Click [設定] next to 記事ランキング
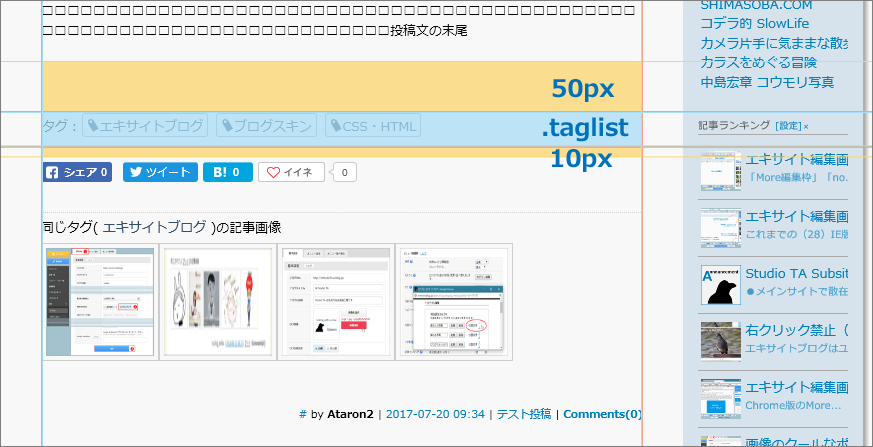The width and height of the screenshot is (873, 447). [788, 126]
